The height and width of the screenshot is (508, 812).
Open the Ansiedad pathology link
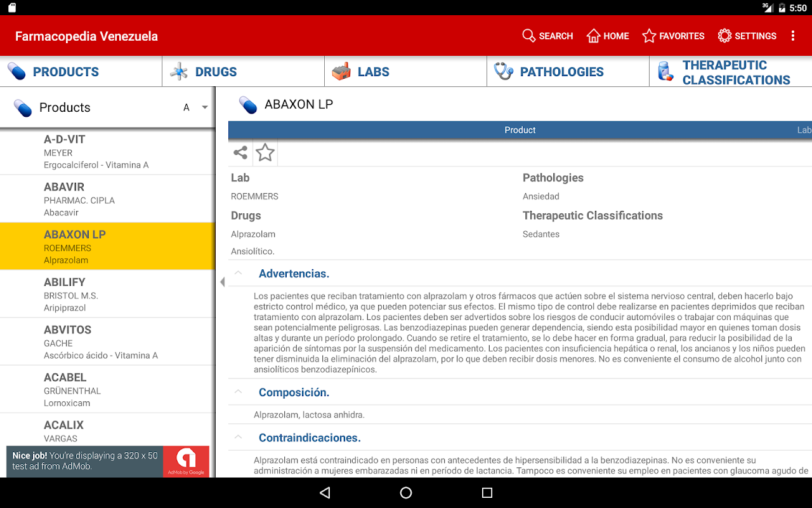(x=541, y=196)
